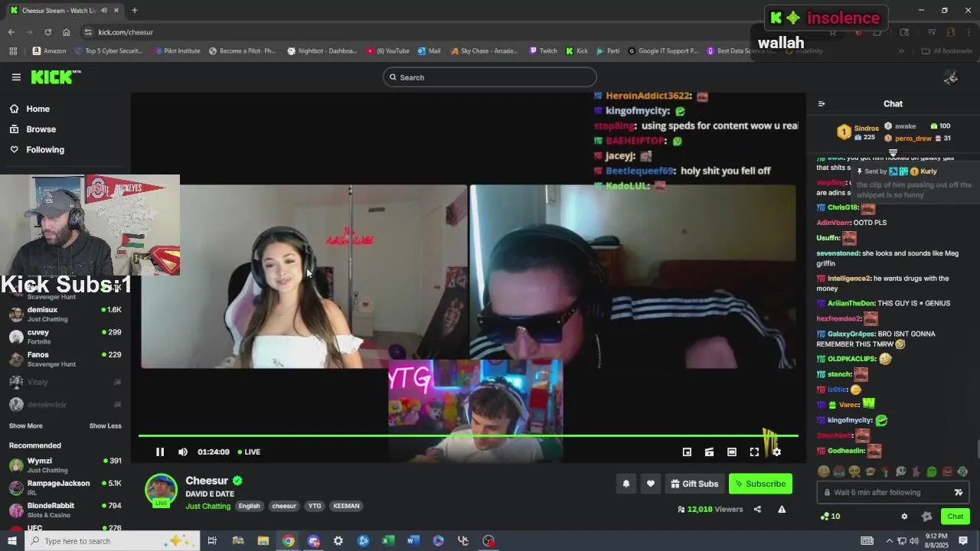Open the chat leaderboard expand arrow
Screen dimensions: 980x551
coord(893,154)
